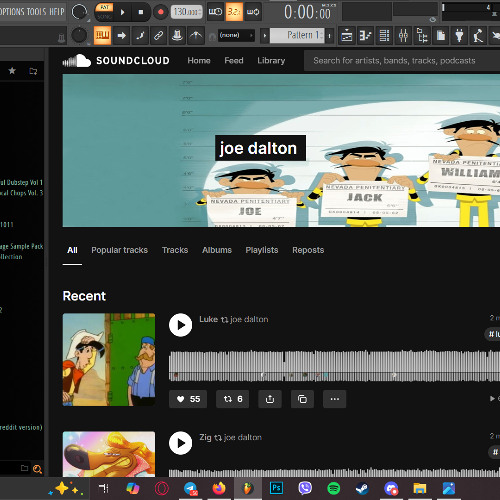The width and height of the screenshot is (500, 500).
Task: Open the Zig track cover artwork
Action: tap(109, 454)
